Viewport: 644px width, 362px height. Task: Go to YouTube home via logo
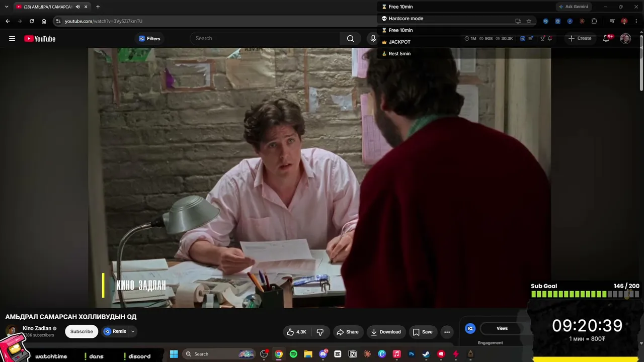point(40,39)
